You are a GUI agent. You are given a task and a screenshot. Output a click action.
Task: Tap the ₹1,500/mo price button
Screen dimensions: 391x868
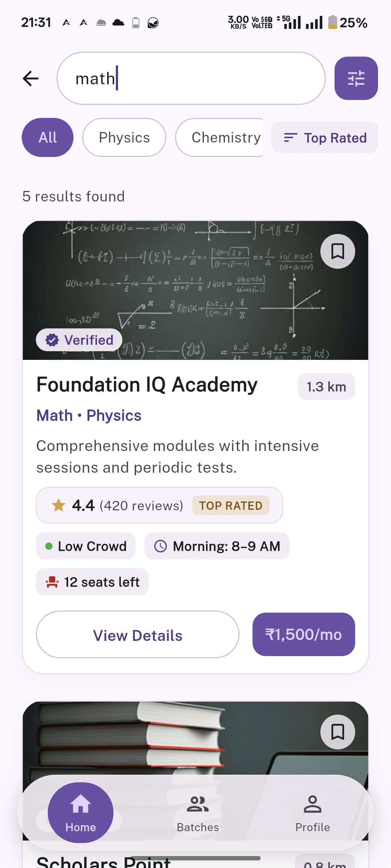click(303, 634)
